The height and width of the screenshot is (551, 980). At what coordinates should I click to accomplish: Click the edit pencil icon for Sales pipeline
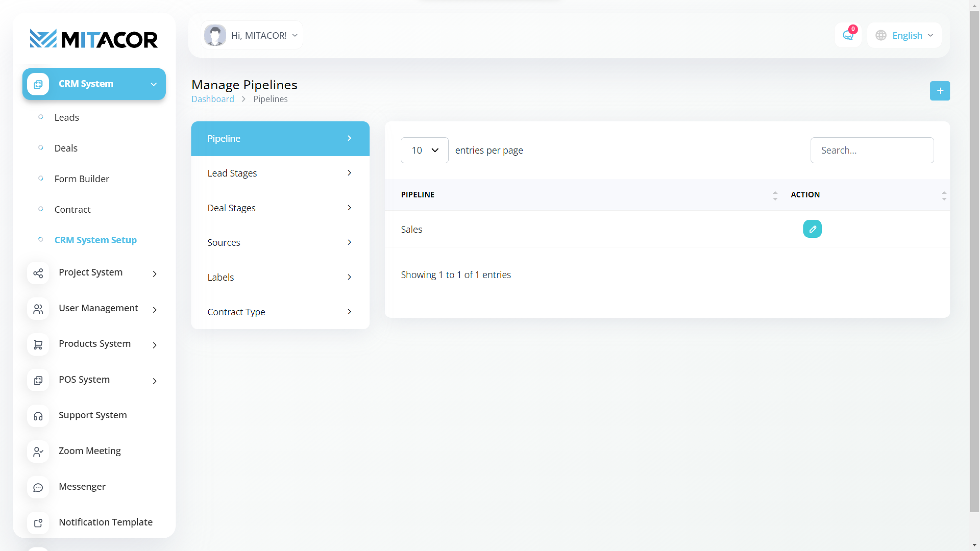coord(812,229)
